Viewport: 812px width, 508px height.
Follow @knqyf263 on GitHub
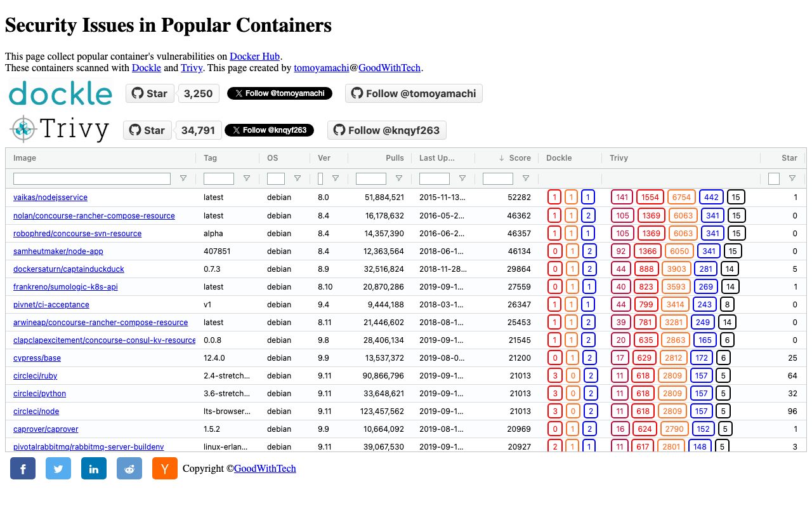[387, 130]
